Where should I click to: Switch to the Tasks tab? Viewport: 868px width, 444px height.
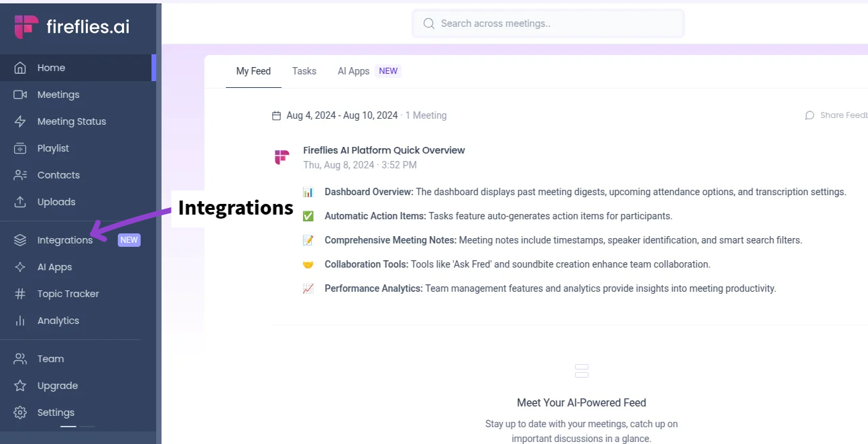(304, 70)
